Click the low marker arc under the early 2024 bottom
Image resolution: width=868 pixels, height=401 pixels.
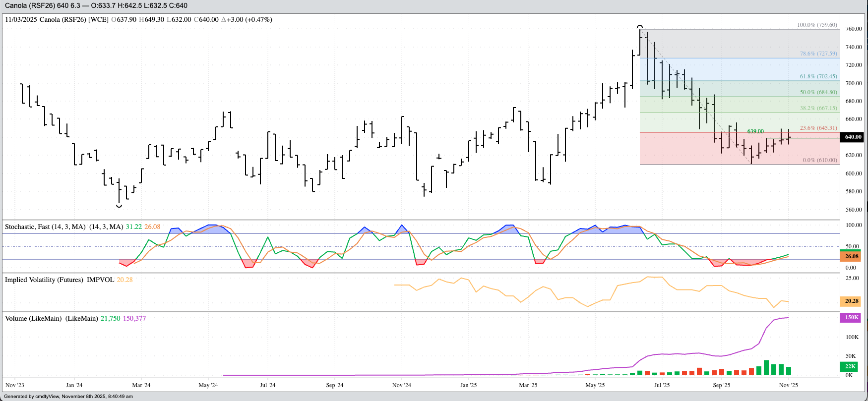(119, 205)
